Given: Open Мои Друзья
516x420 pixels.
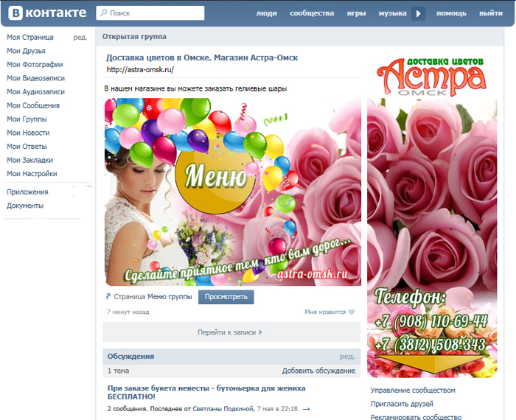Looking at the screenshot, I should (x=26, y=51).
